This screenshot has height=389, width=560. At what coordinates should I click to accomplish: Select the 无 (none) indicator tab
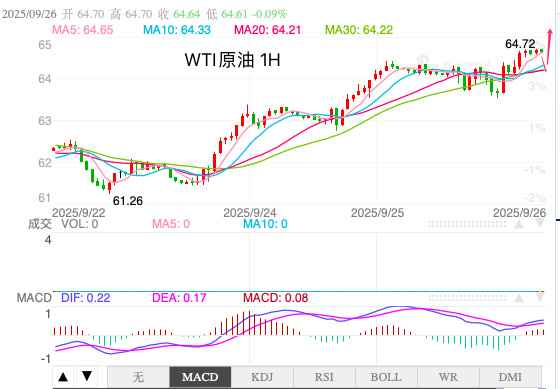click(x=138, y=377)
